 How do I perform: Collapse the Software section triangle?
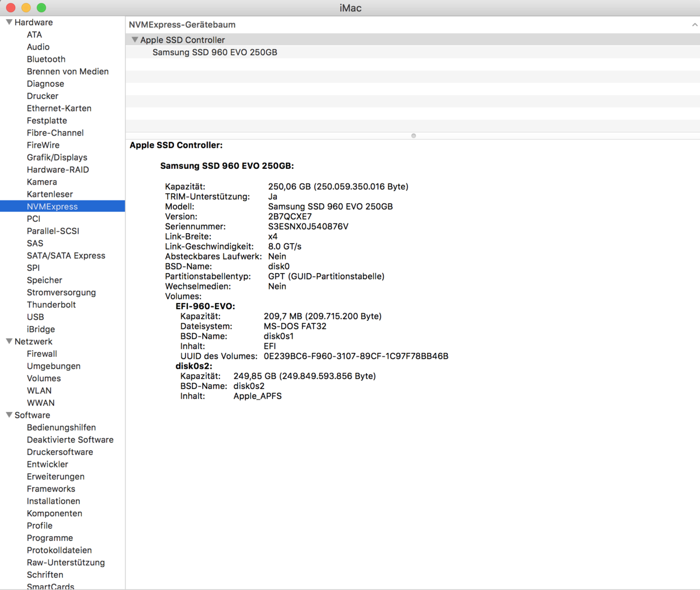pos(9,415)
